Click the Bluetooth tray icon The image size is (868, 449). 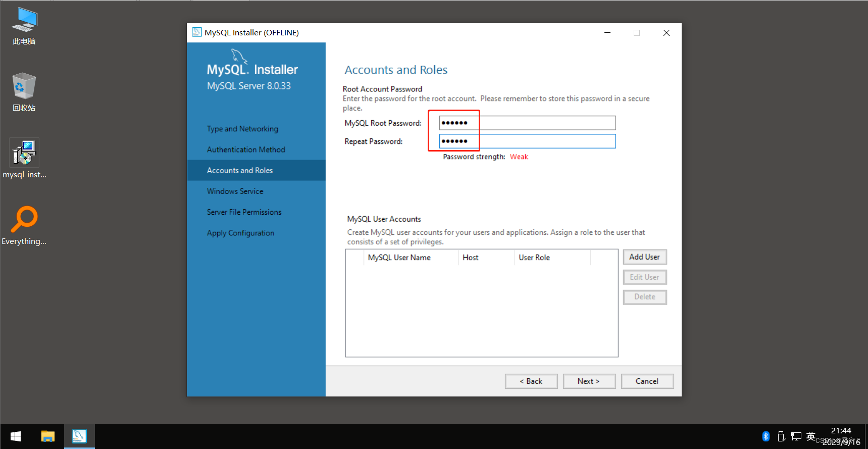[x=765, y=436]
